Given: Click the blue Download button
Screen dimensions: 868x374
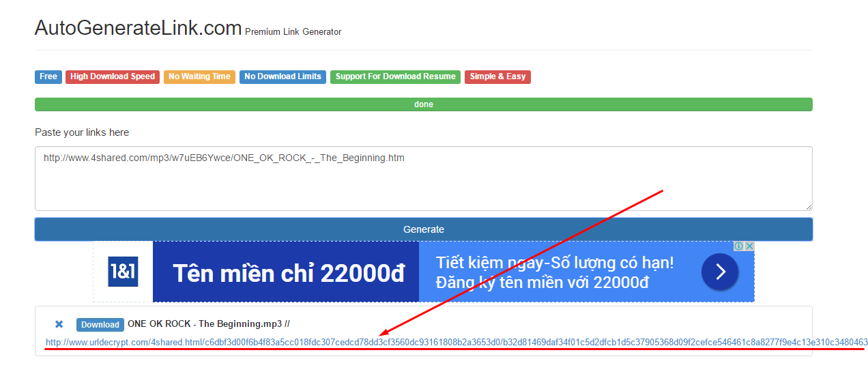Looking at the screenshot, I should 100,325.
